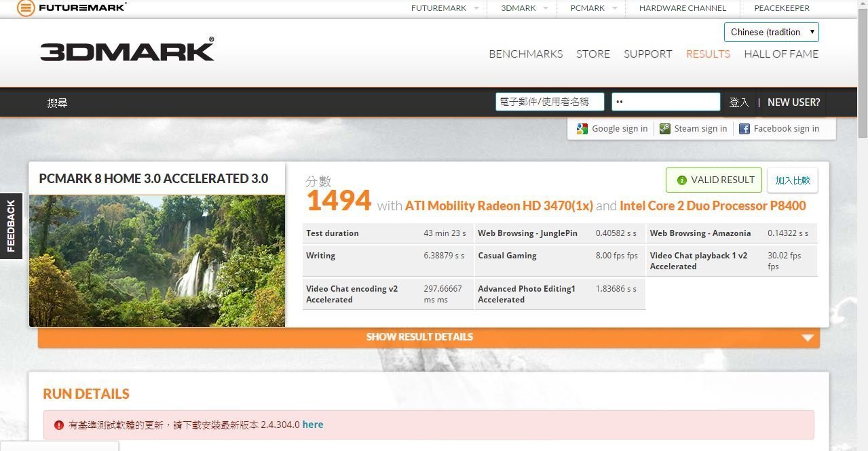Click the 'here' update download link
868x451 pixels.
(313, 425)
